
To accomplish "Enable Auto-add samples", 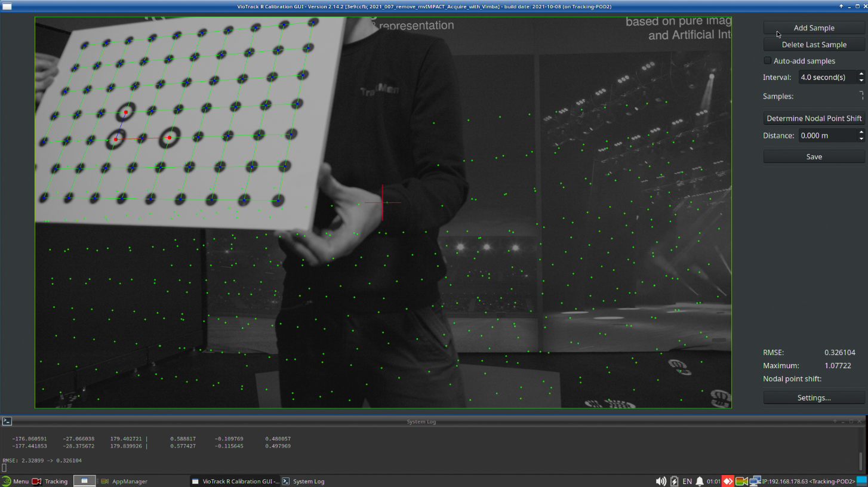I will pyautogui.click(x=768, y=60).
